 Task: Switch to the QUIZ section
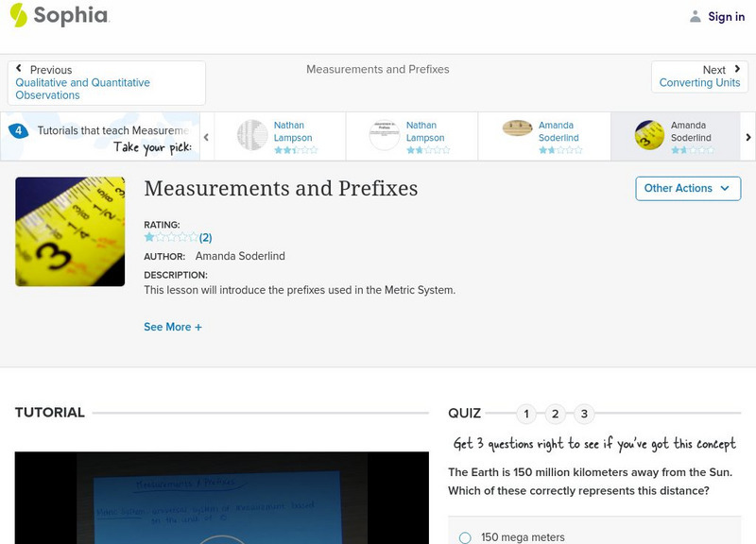[464, 413]
